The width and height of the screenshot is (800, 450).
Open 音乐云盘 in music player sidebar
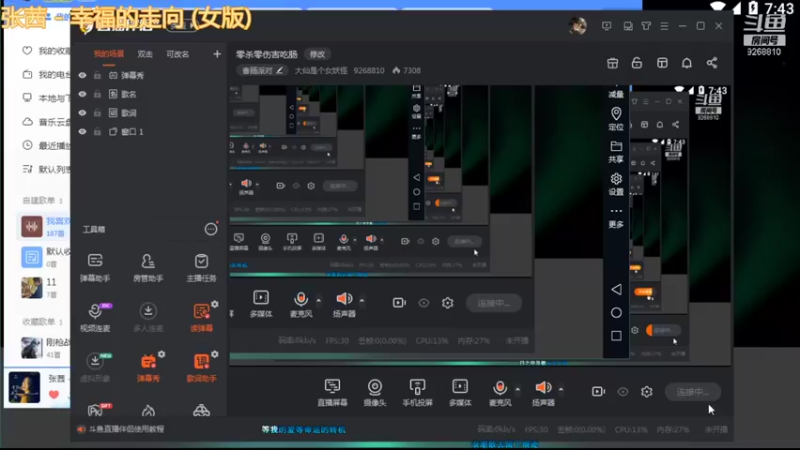tap(46, 122)
